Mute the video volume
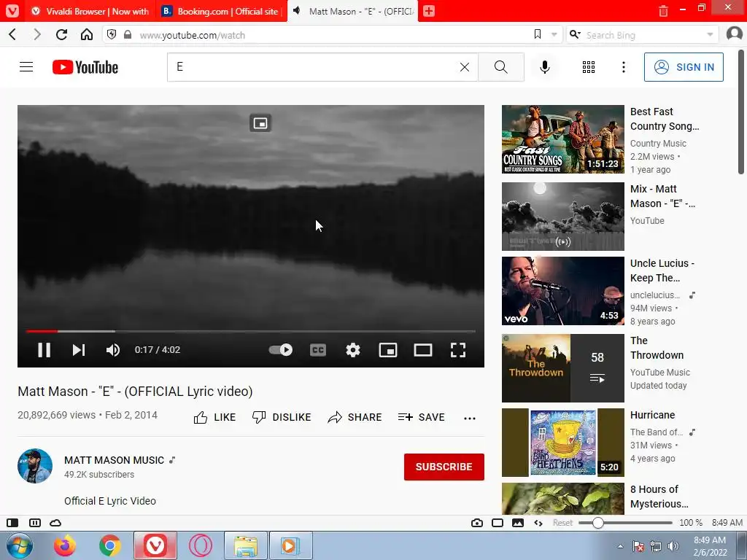 pos(113,350)
